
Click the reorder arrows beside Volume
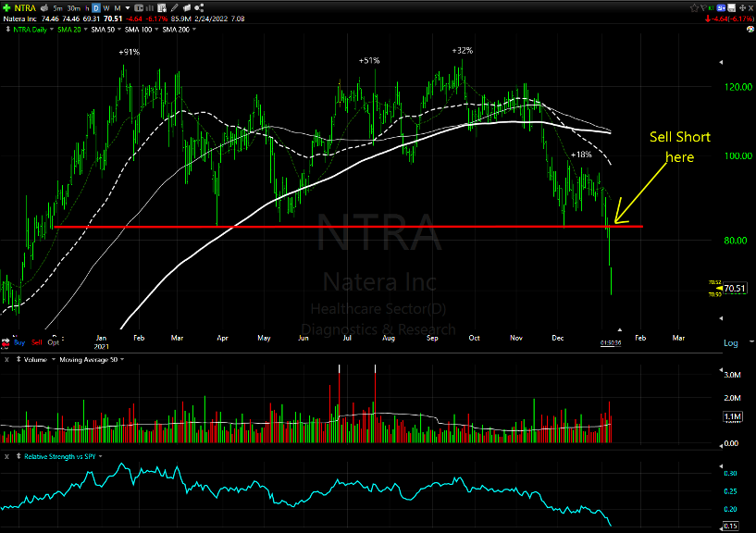(x=19, y=359)
